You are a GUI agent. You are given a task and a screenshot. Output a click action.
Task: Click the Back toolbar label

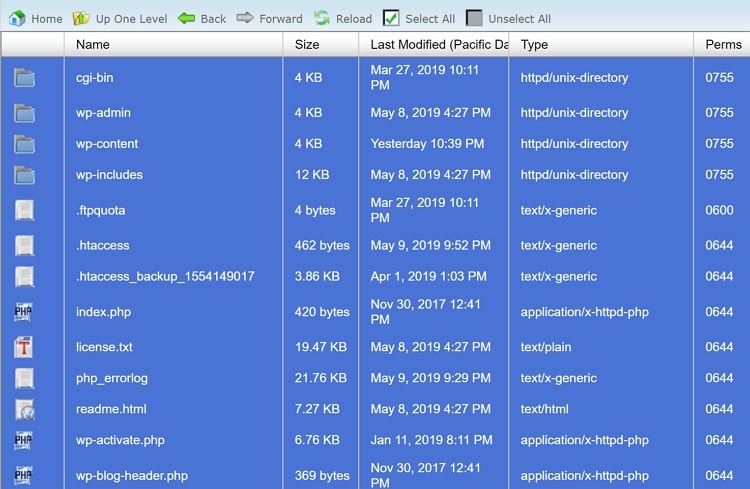click(213, 19)
